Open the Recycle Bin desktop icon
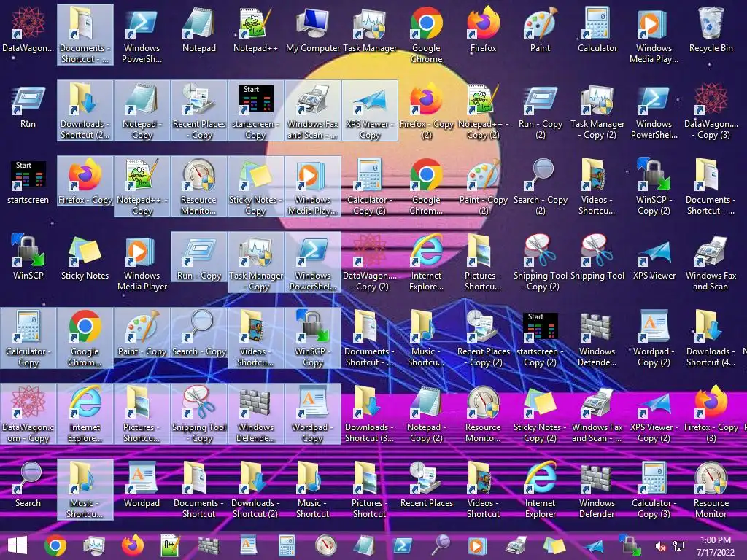Screen dimensions: 747x560 711,29
